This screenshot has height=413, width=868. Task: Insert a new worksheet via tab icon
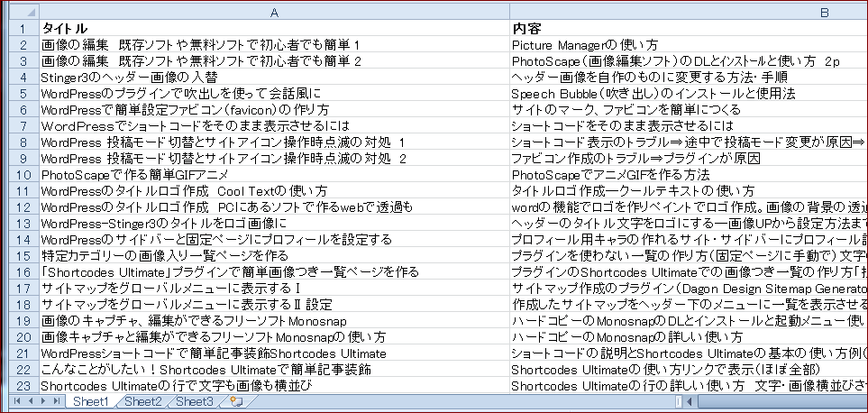(x=236, y=401)
